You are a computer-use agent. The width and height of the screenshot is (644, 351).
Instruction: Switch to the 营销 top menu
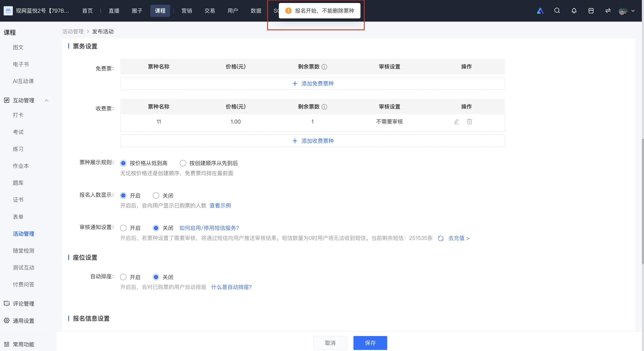coord(186,10)
